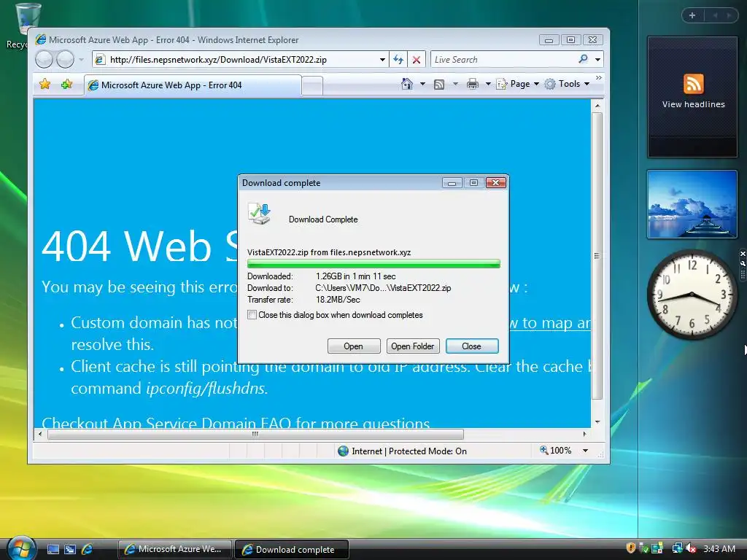Click the 100% zoom level button
The height and width of the screenshot is (560, 747).
[x=555, y=451]
